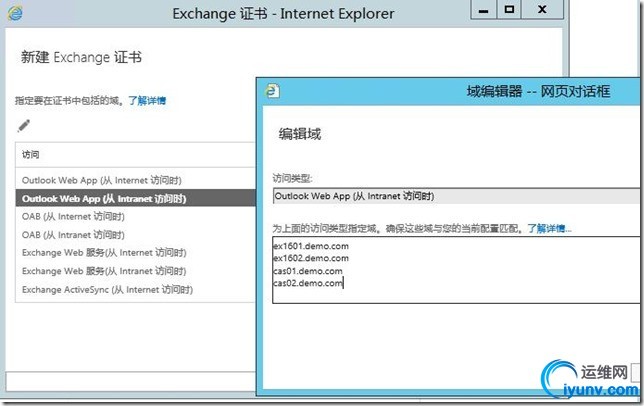Select Exchange ActiveSync (从 Internet 访问时) row

pyautogui.click(x=136, y=289)
